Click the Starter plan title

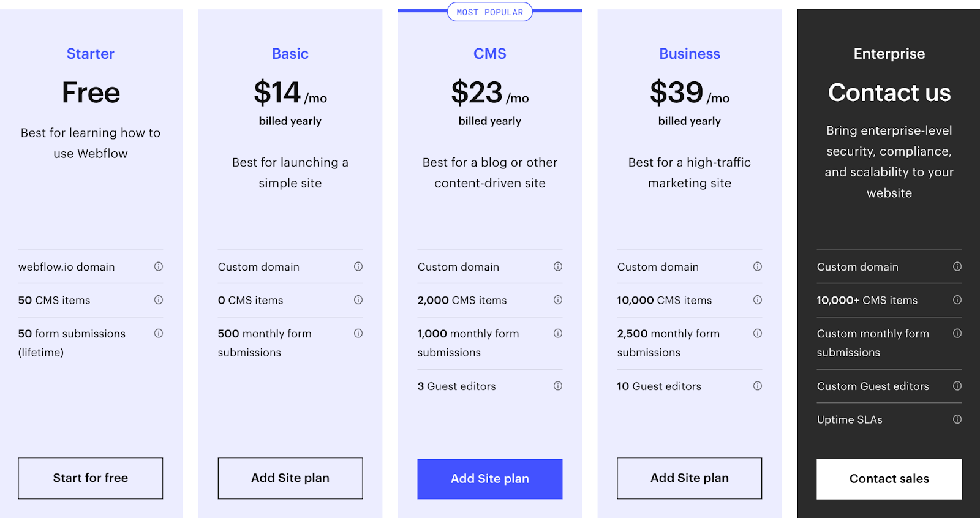[x=91, y=54]
